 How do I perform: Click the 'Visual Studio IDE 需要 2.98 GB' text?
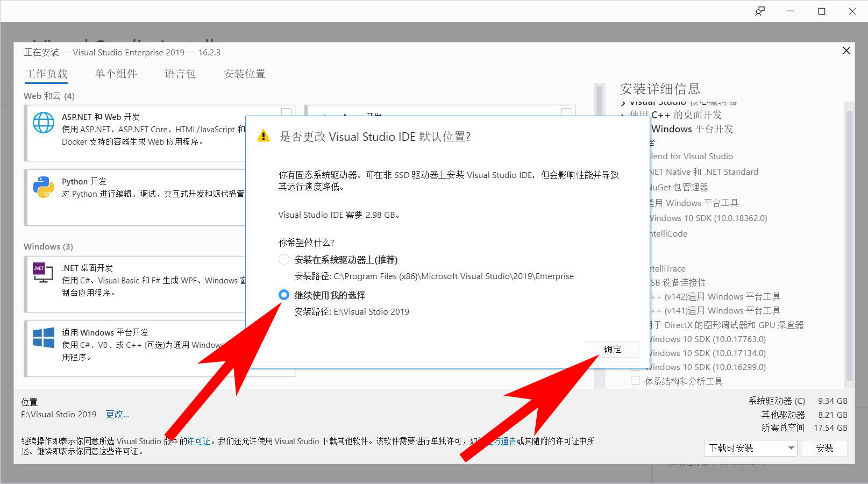[339, 215]
